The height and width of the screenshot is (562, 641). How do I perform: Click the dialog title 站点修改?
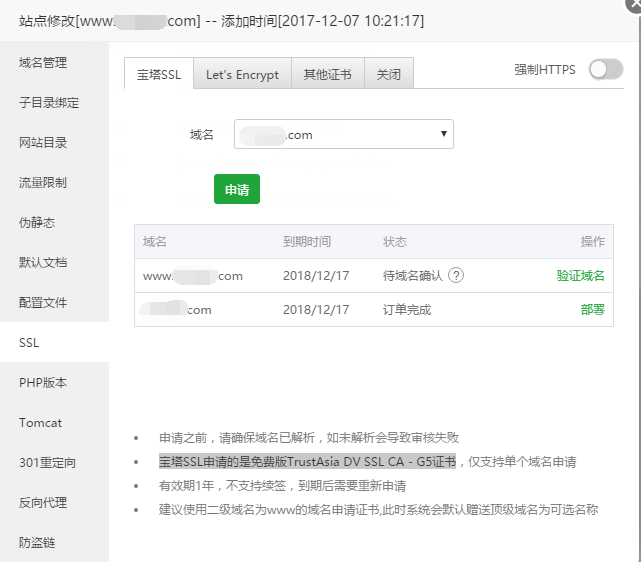click(x=221, y=20)
